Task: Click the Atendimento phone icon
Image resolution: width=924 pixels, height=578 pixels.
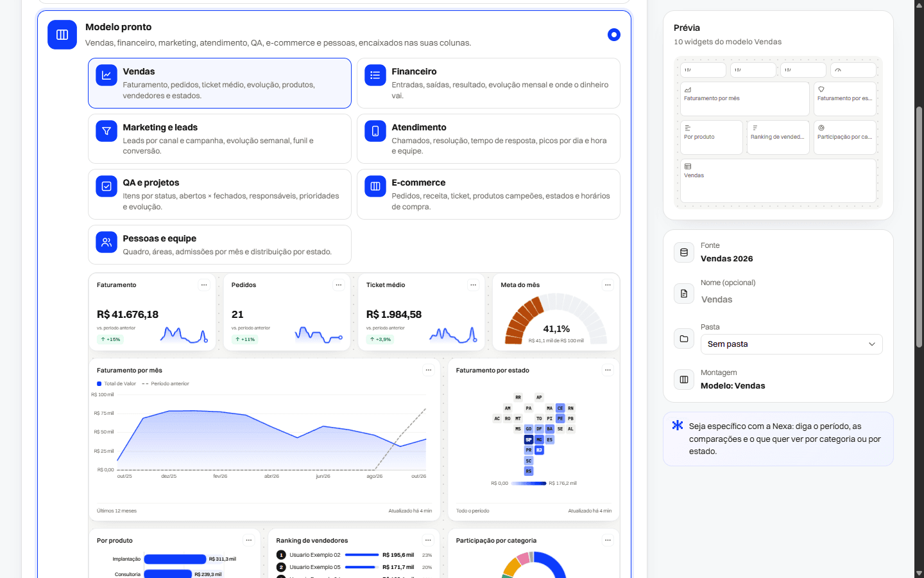Action: (375, 131)
